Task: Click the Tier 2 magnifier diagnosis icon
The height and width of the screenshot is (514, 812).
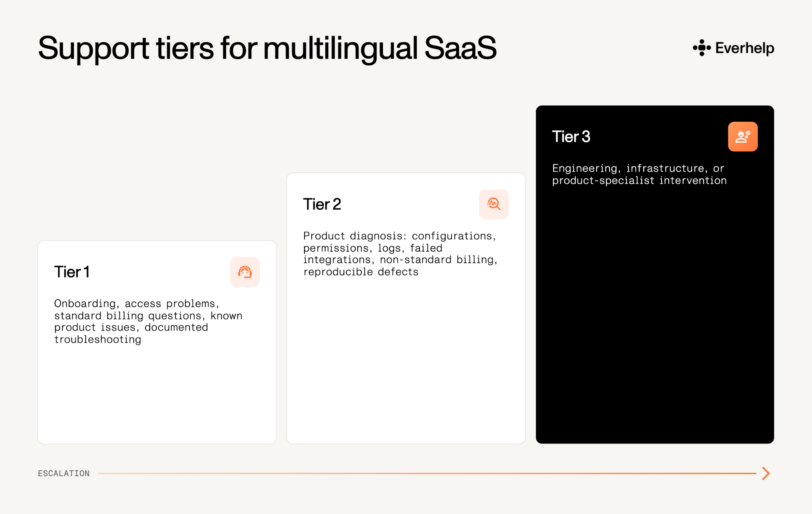Action: (x=494, y=204)
